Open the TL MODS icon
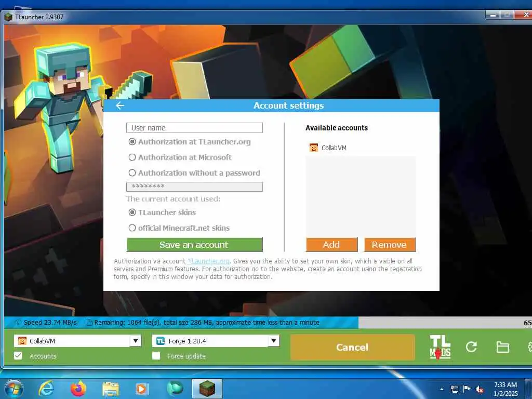The width and height of the screenshot is (532, 399). coord(440,347)
